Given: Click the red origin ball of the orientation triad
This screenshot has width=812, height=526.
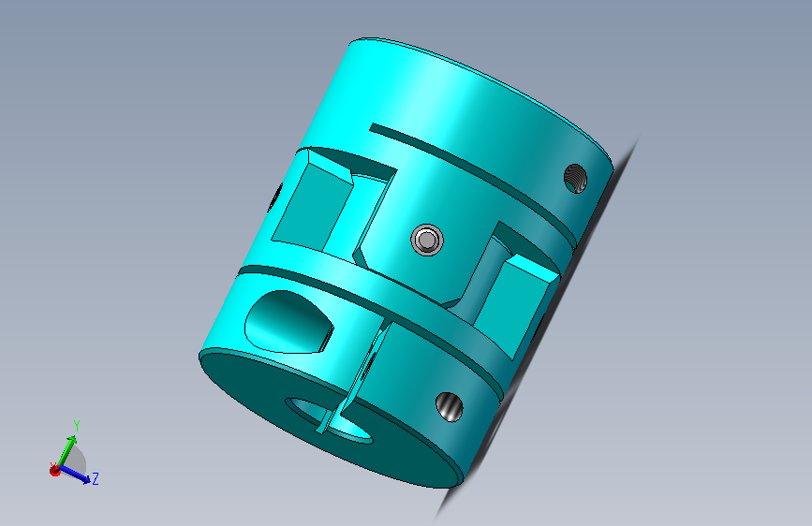Looking at the screenshot, I should (54, 470).
